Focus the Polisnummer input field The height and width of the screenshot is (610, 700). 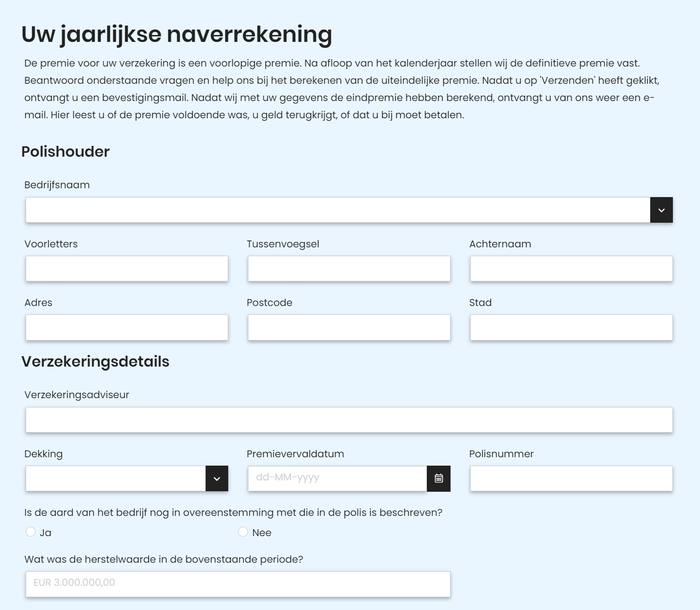(571, 478)
